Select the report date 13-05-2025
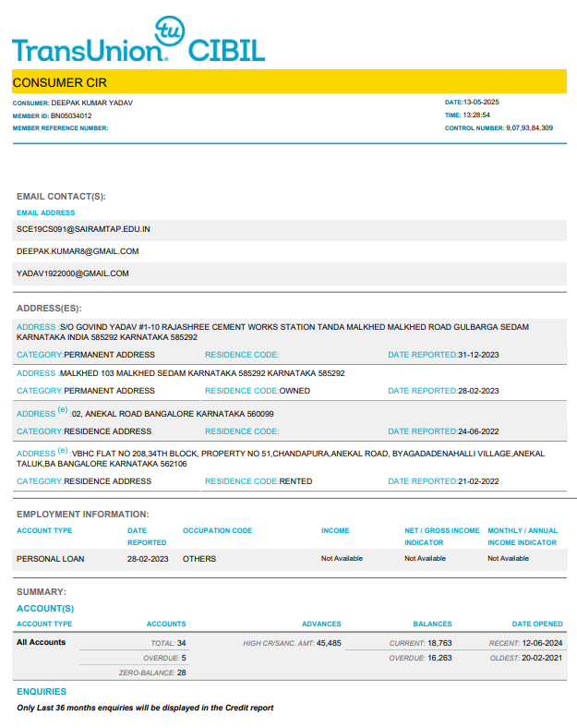577x728 pixels. pos(481,103)
